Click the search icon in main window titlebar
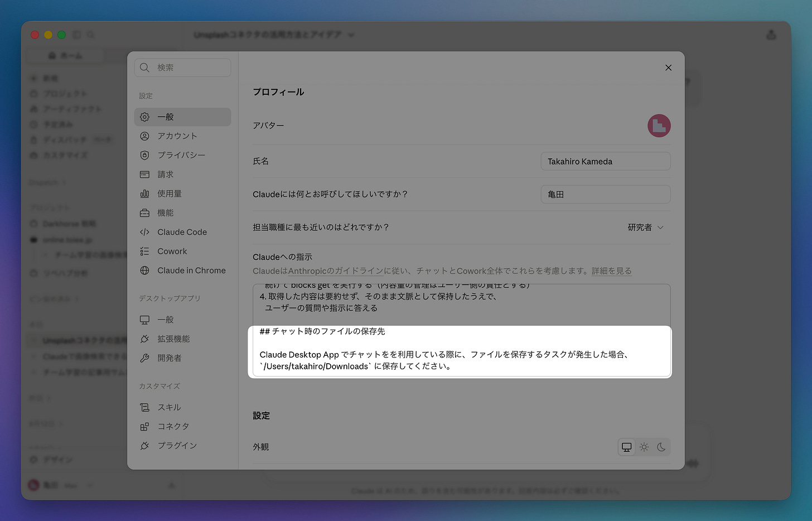Viewport: 812px width, 521px height. coord(90,35)
